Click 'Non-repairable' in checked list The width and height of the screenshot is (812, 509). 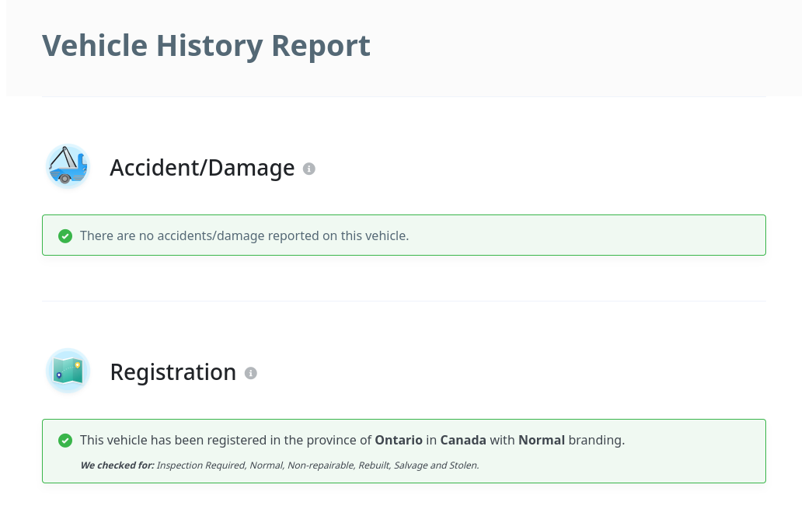coord(319,465)
